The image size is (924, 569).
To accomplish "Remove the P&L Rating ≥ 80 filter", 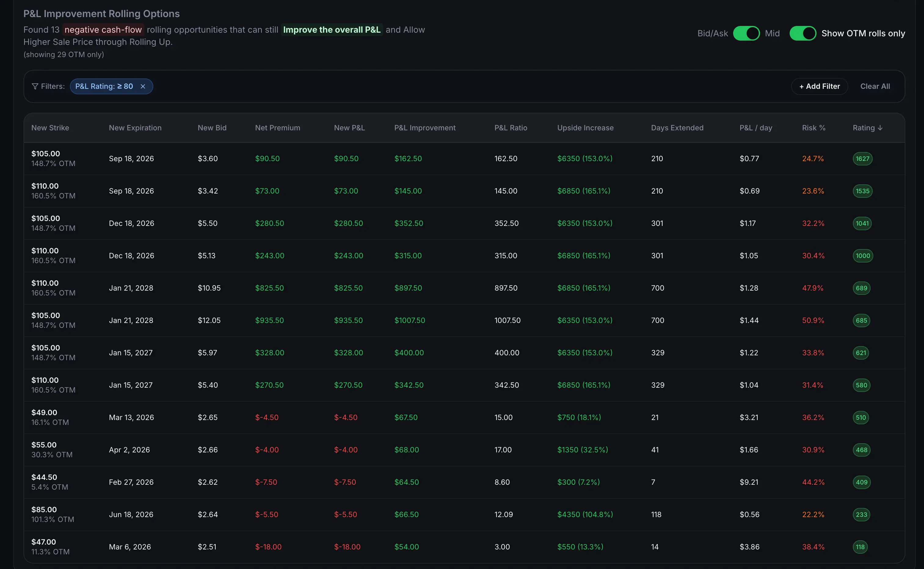I will tap(143, 86).
